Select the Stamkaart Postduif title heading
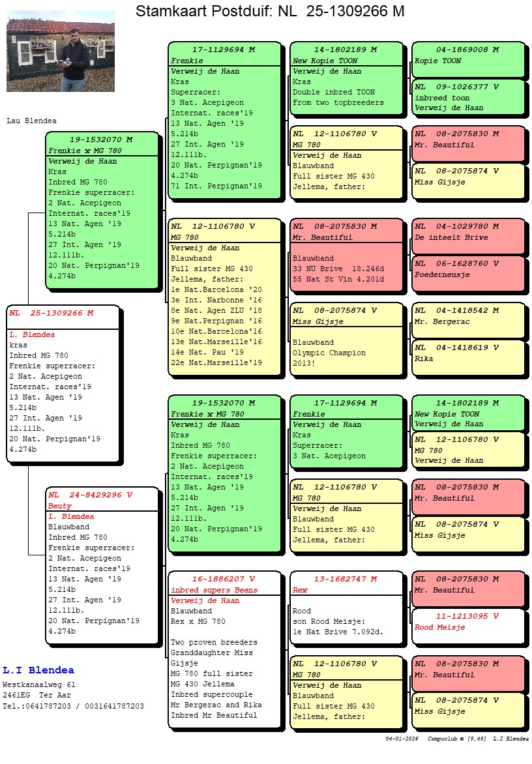Screen dimensions: 532x764 click(269, 11)
